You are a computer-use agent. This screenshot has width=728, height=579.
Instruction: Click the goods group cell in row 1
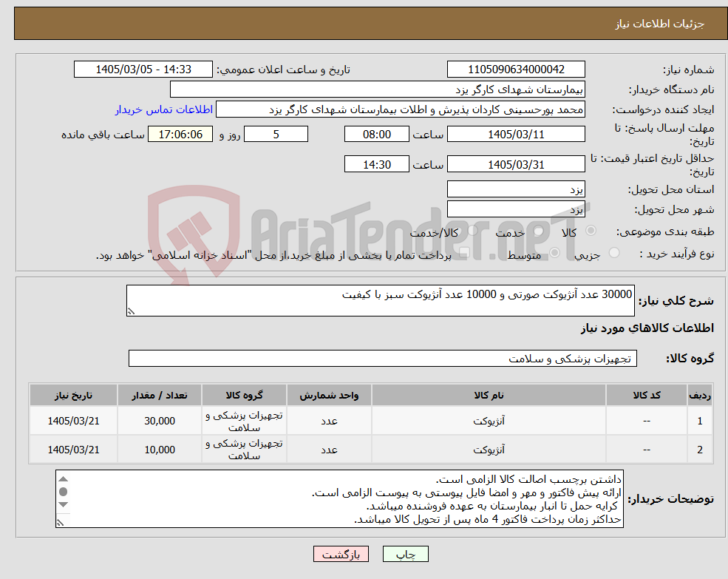[244, 421]
